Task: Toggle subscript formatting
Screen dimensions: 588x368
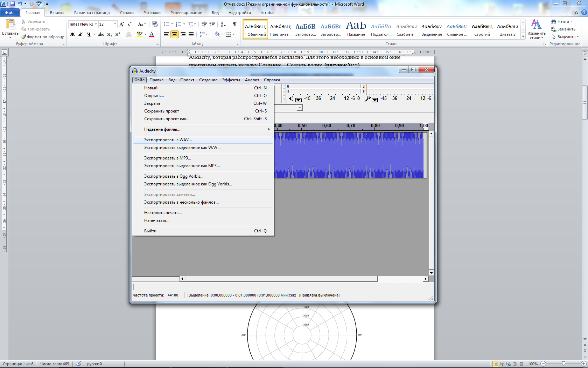Action: click(110, 34)
